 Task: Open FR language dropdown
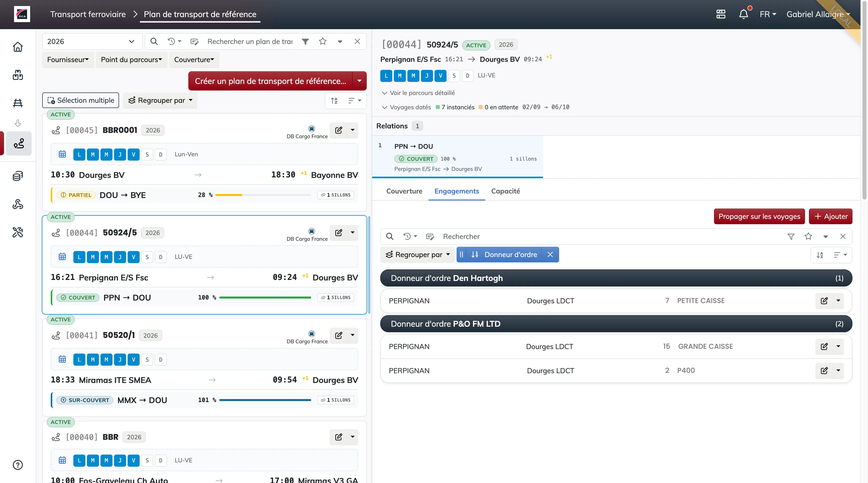(768, 14)
